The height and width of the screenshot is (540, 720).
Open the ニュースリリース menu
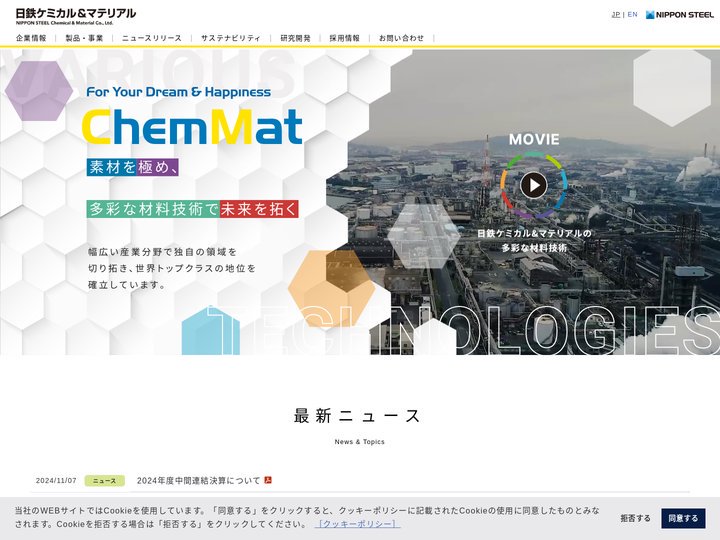click(x=152, y=38)
